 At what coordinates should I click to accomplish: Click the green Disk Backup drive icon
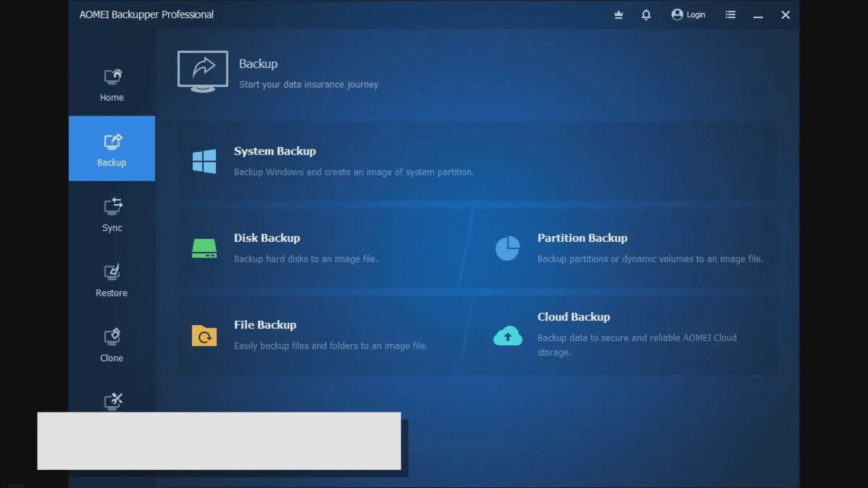click(x=204, y=248)
